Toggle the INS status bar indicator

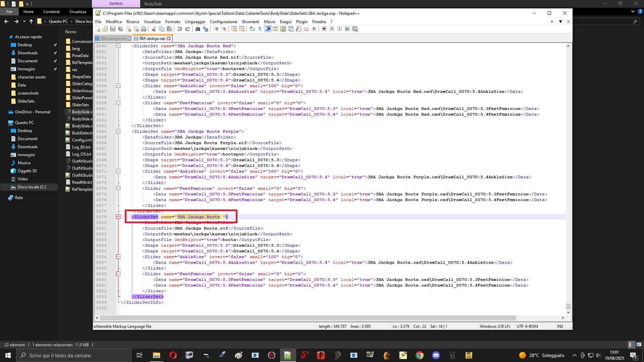click(x=560, y=326)
